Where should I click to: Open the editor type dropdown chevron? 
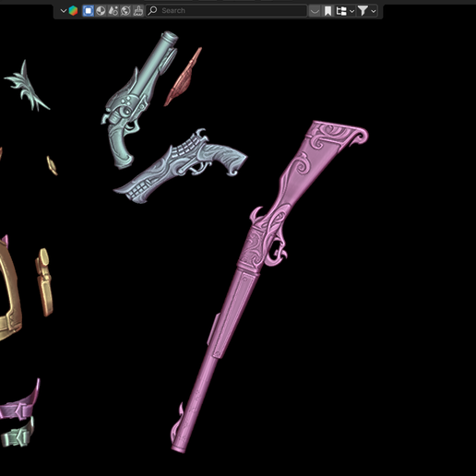64,11
